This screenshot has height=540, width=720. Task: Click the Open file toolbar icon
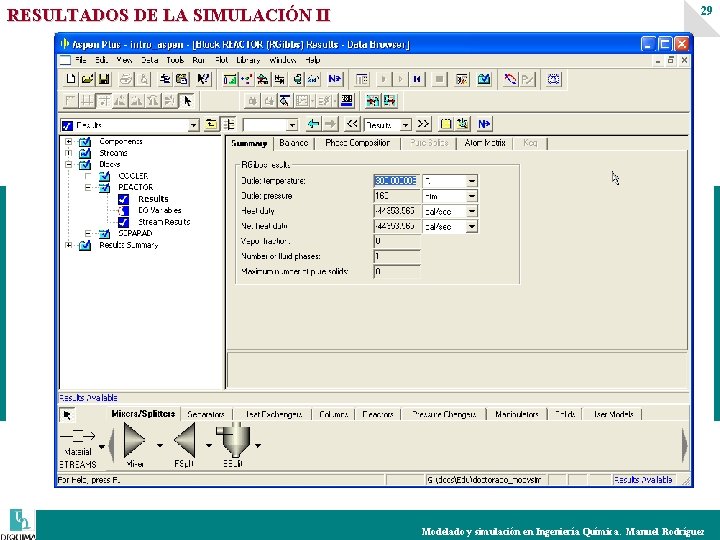[x=87, y=79]
